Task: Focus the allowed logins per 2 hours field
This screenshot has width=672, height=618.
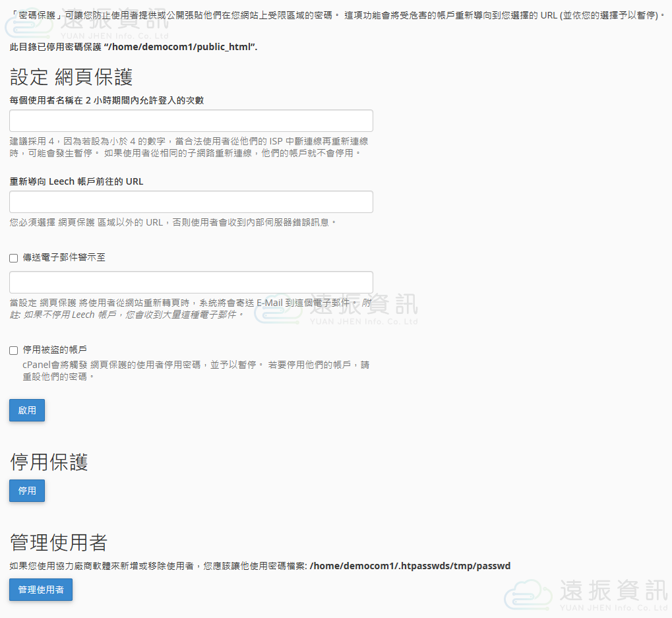Action: [191, 121]
